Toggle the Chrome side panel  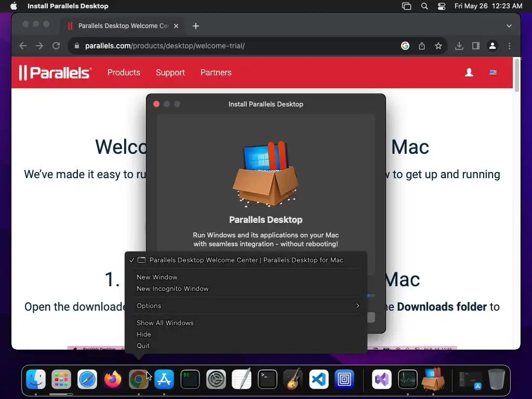(476, 46)
